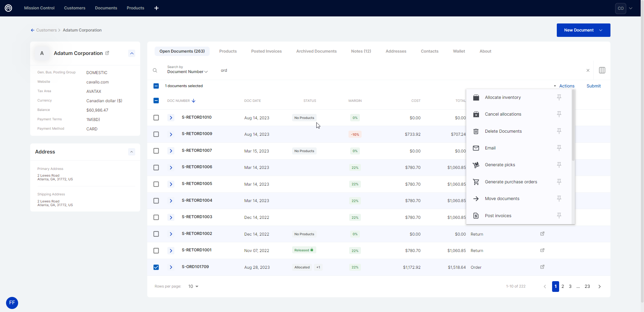Click the column layout icon
Image resolution: width=644 pixels, height=312 pixels.
point(602,70)
